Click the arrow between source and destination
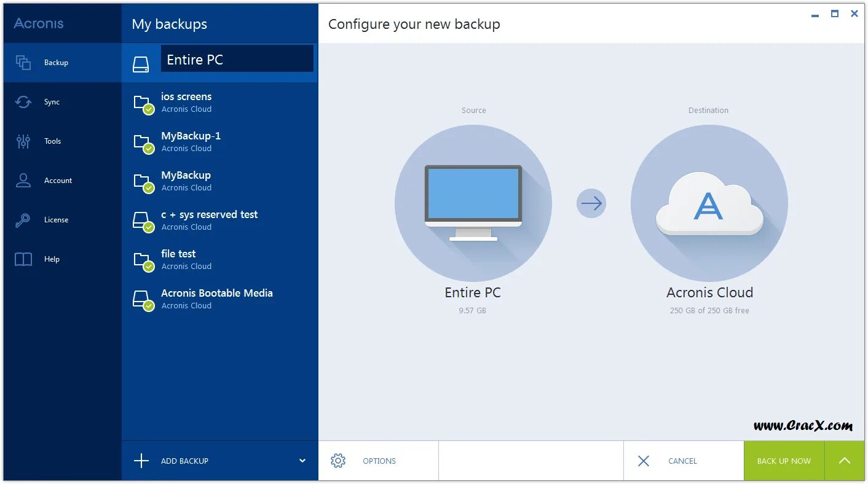The width and height of the screenshot is (868, 484). (x=591, y=203)
